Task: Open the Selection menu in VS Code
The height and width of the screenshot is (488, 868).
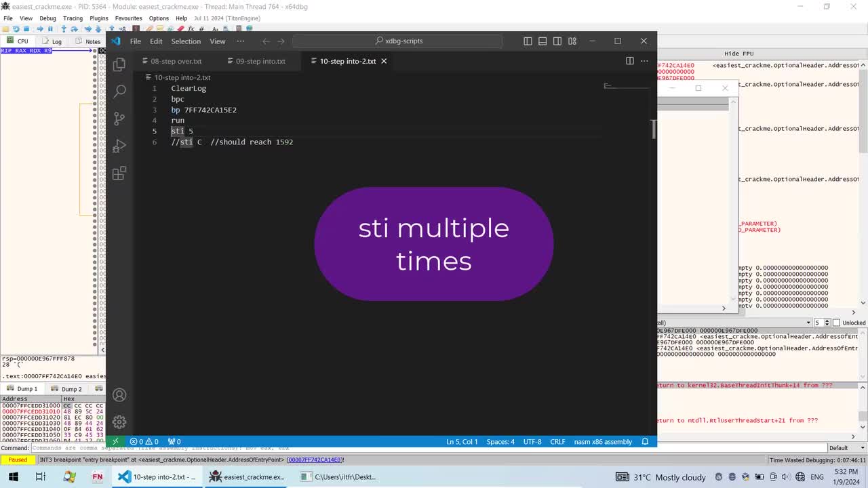Action: (x=186, y=41)
